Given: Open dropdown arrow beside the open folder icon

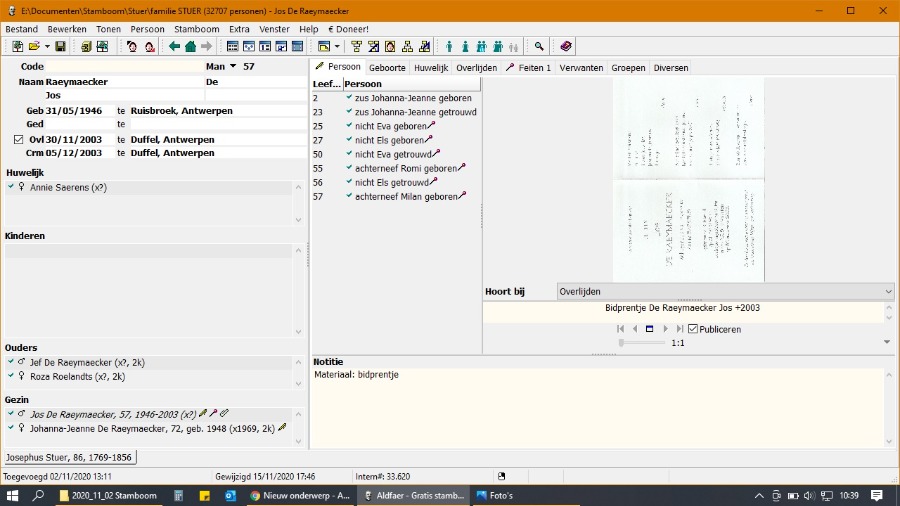Looking at the screenshot, I should click(x=46, y=47).
